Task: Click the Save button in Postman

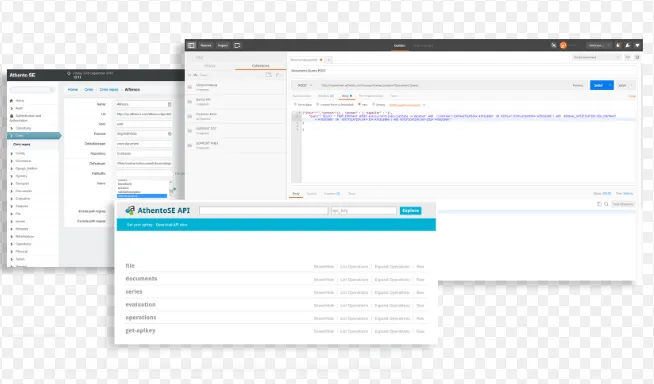Action: pyautogui.click(x=622, y=85)
